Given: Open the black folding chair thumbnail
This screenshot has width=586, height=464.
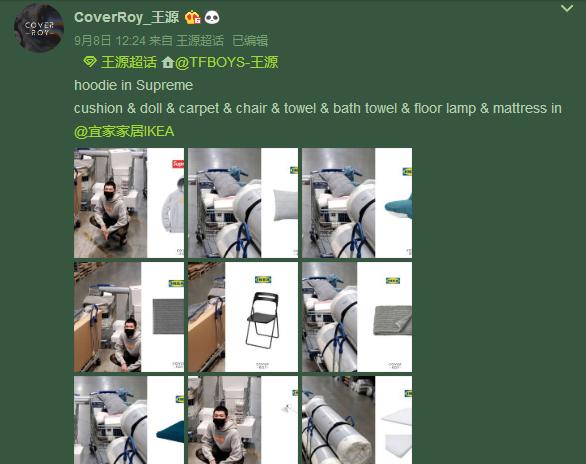Looking at the screenshot, I should pyautogui.click(x=243, y=317).
